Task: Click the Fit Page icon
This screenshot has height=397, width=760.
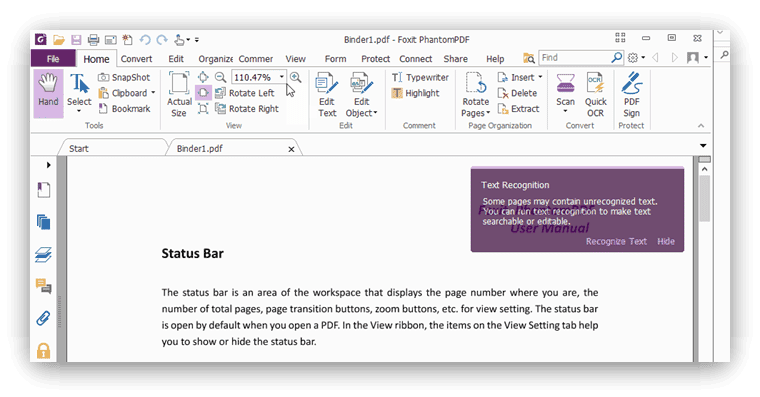Action: tap(203, 77)
